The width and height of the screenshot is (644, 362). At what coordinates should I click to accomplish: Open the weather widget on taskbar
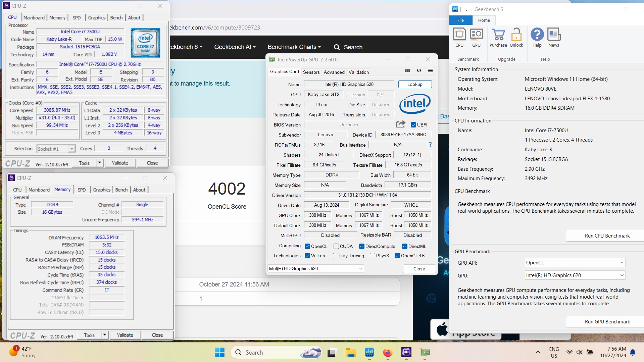(x=22, y=352)
